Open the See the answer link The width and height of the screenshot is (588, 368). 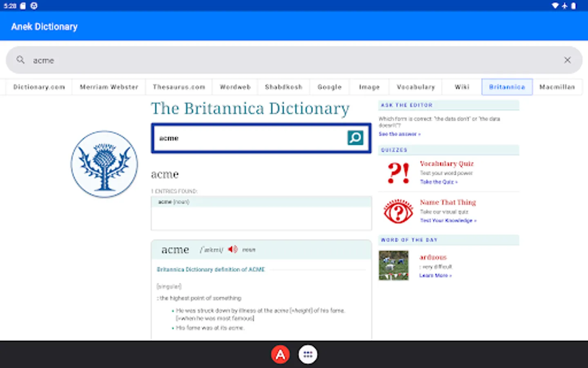[x=399, y=134]
